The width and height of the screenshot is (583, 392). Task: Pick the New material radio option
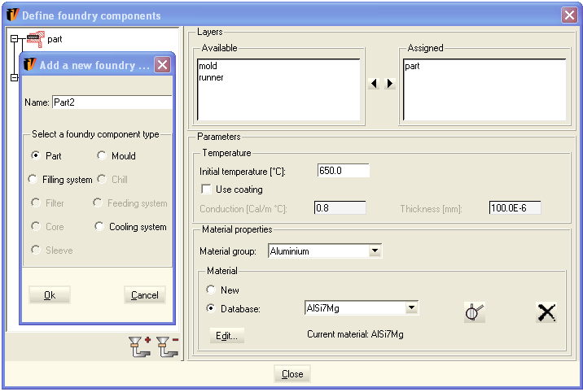coord(212,290)
